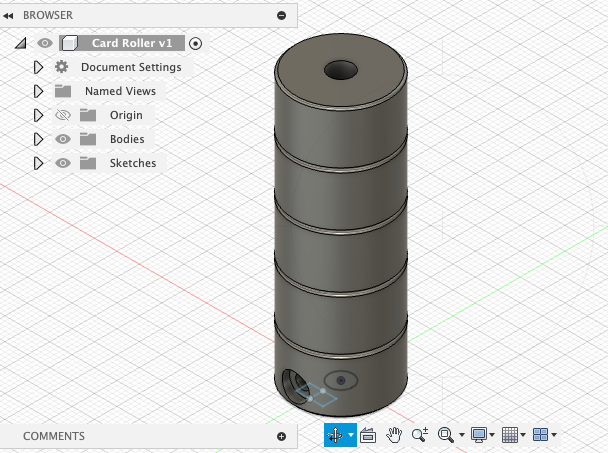
Task: Minimize the Browser panel using the minus button
Action: coord(282,16)
